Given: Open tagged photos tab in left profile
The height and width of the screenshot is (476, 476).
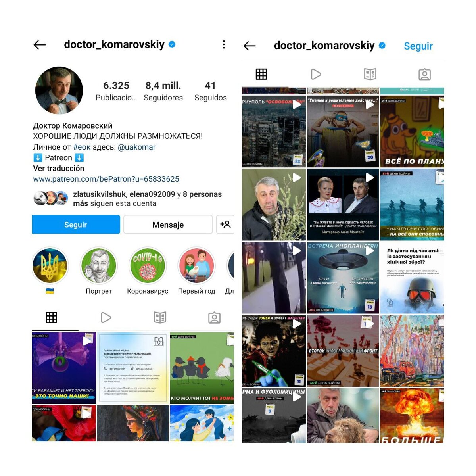Looking at the screenshot, I should [x=214, y=317].
